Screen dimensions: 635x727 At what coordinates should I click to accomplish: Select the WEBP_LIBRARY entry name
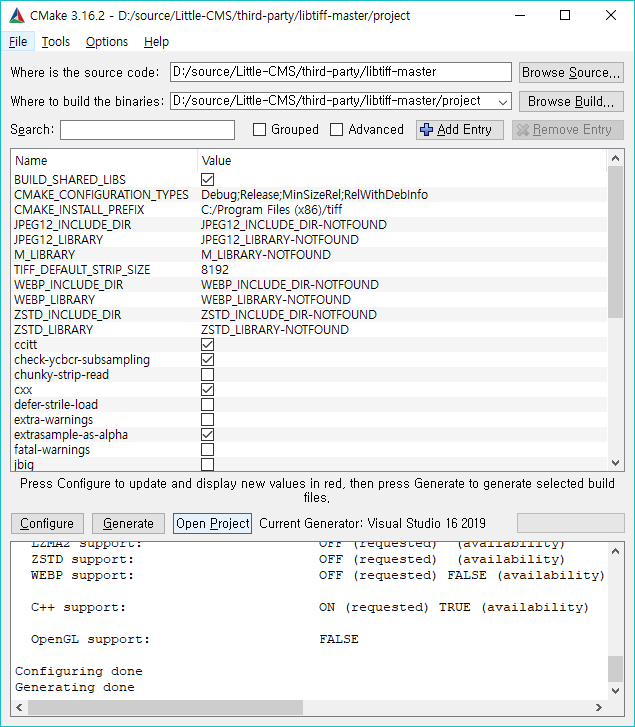tap(55, 300)
